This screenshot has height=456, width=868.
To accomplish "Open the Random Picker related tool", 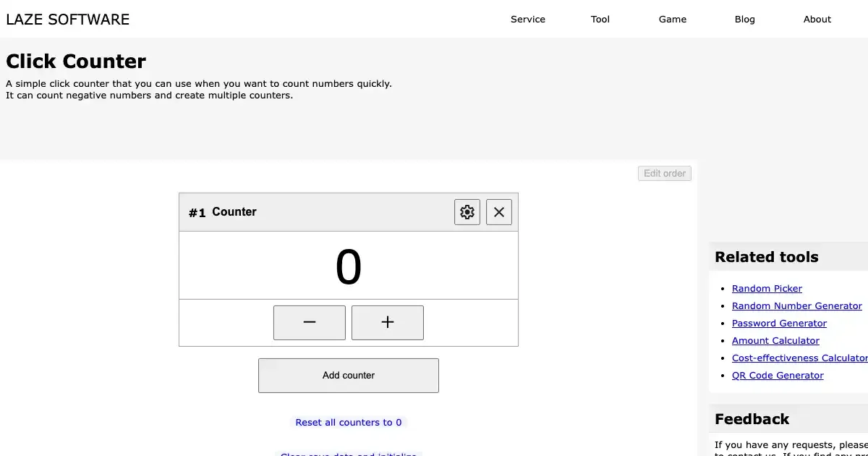I will coord(767,289).
